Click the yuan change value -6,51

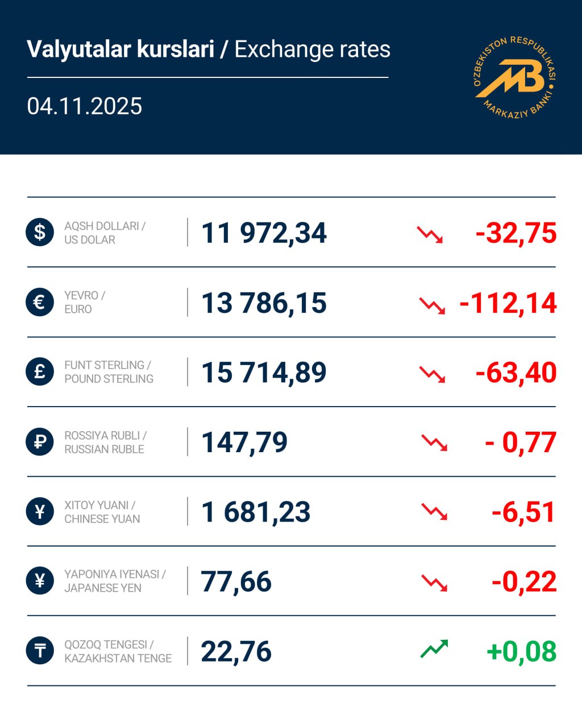523,512
